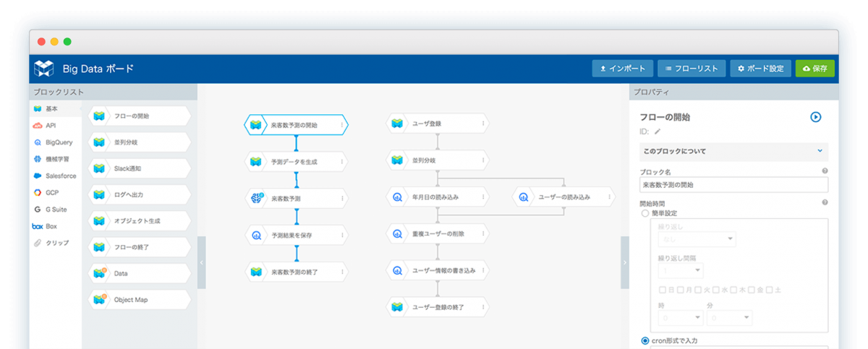Open kebab menu on 来客数予測 block
This screenshot has width=868, height=349.
tap(341, 198)
